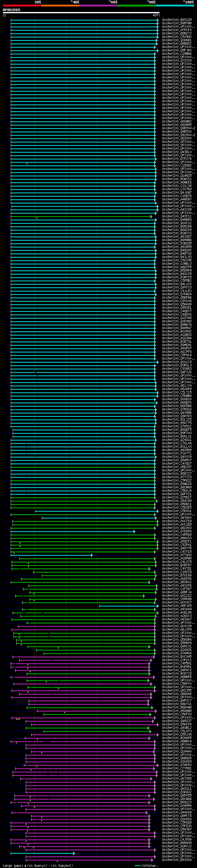The image size is (197, 868).
Task: Select hit UniRef100_B9SS25
Action: tap(177, 20)
